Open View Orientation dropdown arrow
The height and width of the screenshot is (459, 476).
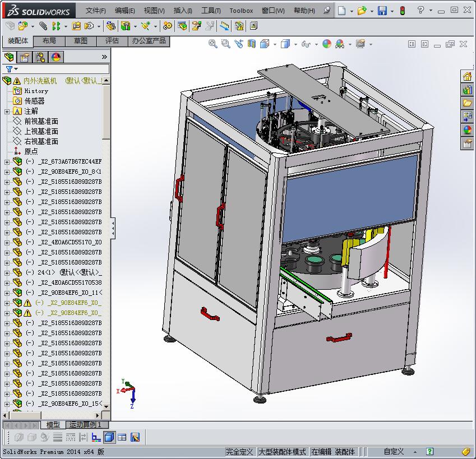pyautogui.click(x=275, y=44)
